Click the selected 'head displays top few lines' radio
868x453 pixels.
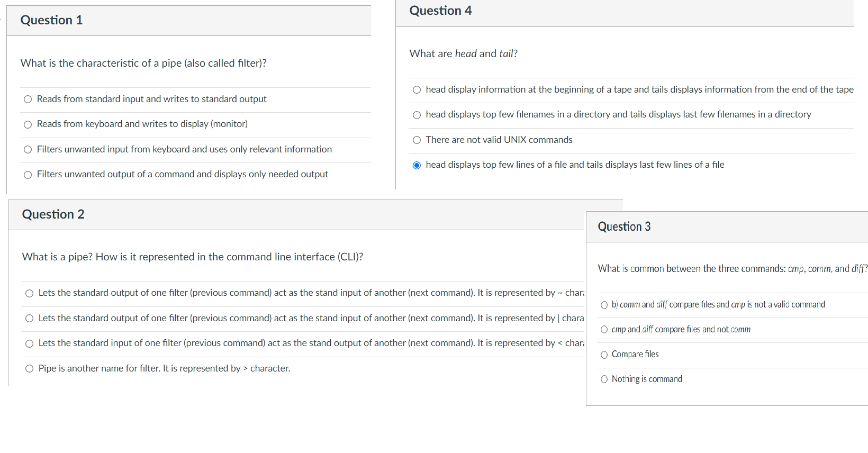coord(417,165)
